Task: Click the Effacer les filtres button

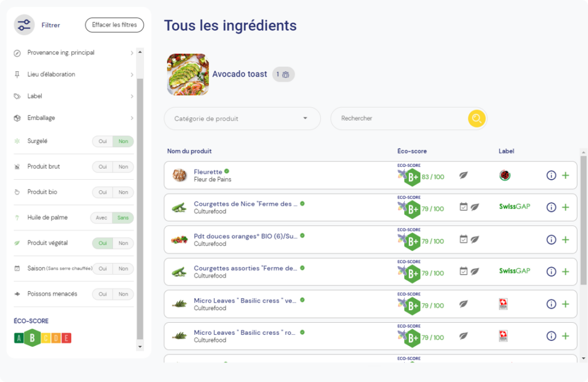Action: (114, 25)
